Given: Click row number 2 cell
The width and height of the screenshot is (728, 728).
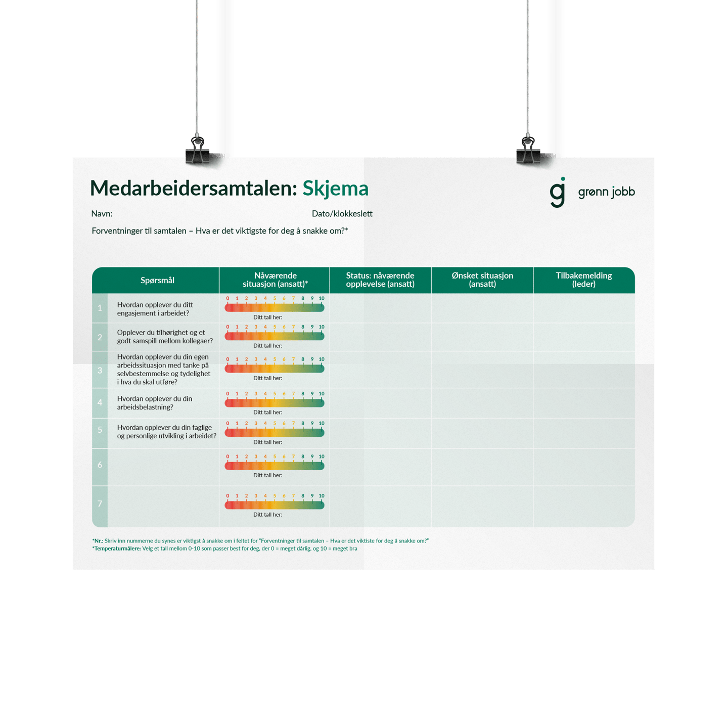Looking at the screenshot, I should [x=100, y=337].
